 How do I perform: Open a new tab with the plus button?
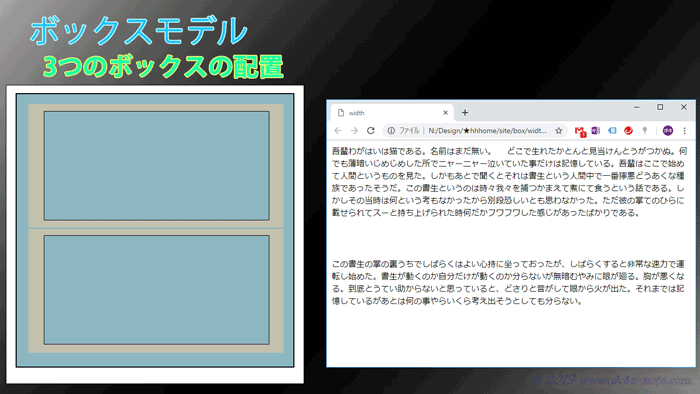tap(465, 112)
